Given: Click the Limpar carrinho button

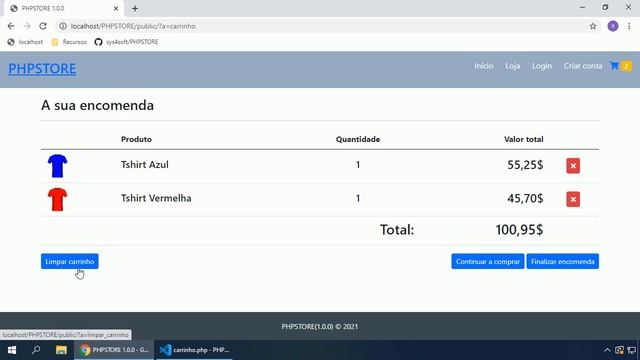Looking at the screenshot, I should point(69,261).
